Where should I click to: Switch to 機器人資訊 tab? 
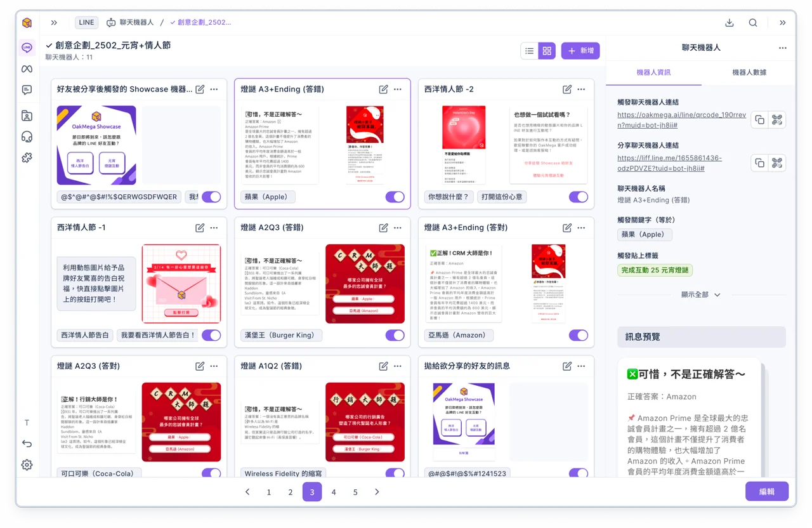click(653, 72)
